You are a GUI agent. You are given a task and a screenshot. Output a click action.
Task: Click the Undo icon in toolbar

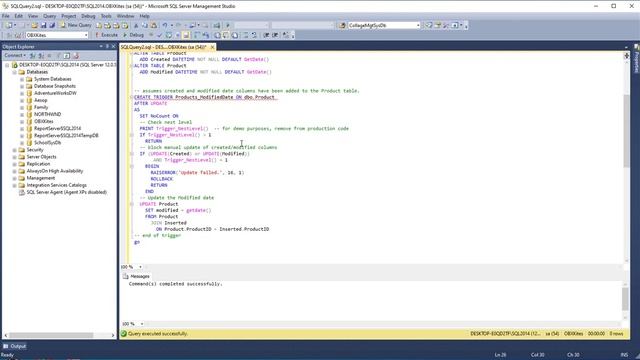point(165,25)
